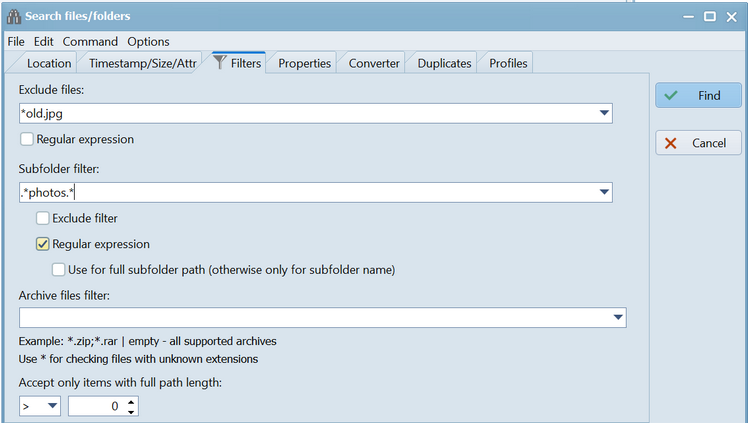Go to the Duplicates tab
The width and height of the screenshot is (748, 423).
coord(444,63)
